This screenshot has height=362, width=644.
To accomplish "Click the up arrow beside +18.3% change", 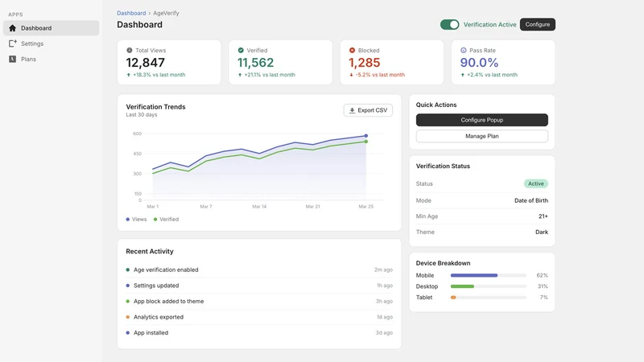I will 129,75.
